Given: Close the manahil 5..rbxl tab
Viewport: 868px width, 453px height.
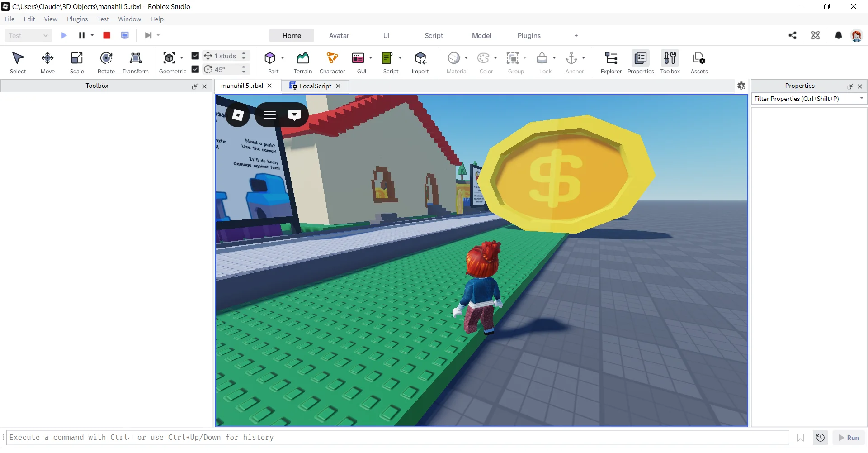Looking at the screenshot, I should coord(269,86).
